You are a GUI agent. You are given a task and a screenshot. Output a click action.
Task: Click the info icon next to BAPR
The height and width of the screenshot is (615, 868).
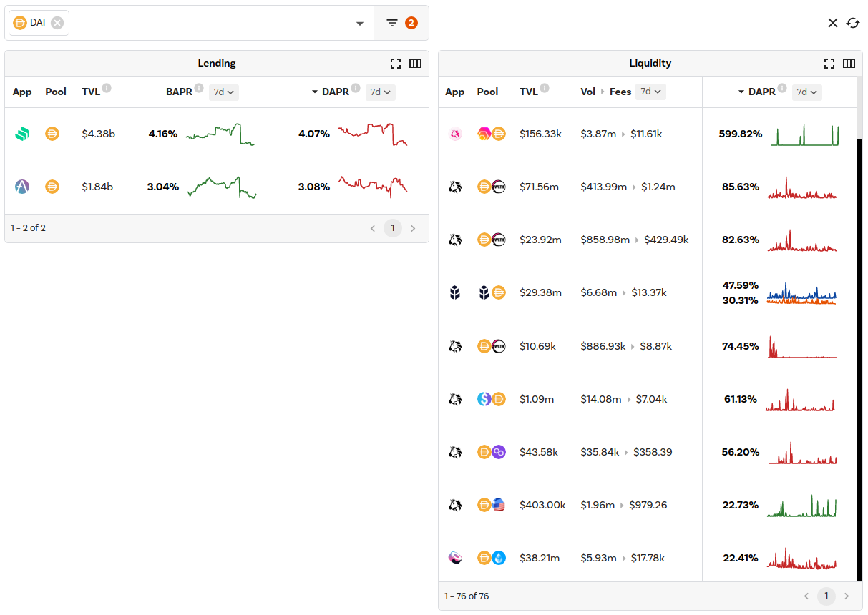(199, 88)
